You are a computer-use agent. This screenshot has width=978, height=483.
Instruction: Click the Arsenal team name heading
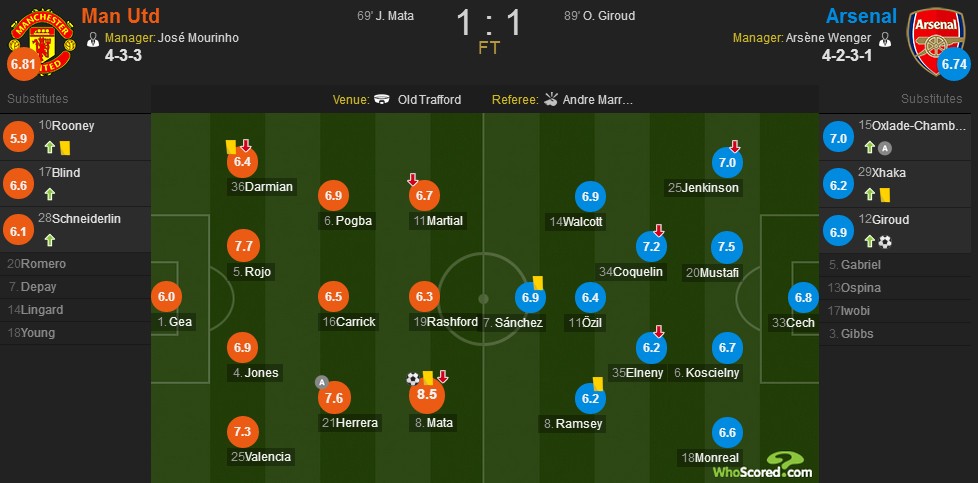861,15
